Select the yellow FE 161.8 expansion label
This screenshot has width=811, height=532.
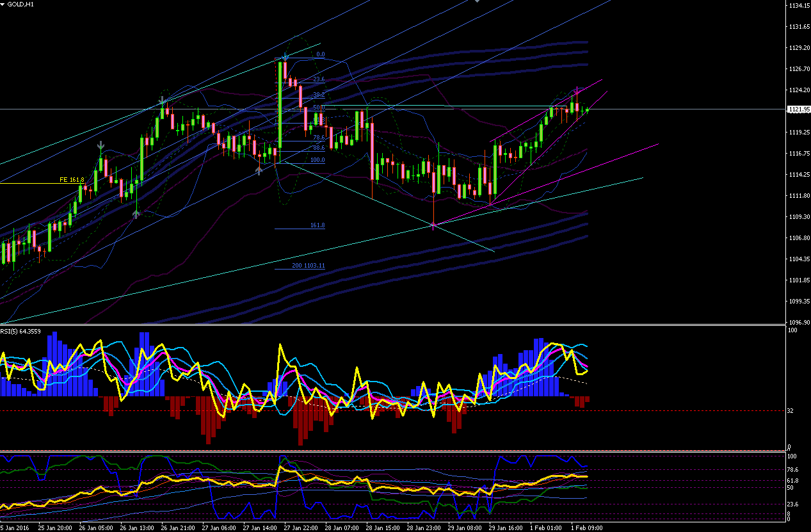72,180
